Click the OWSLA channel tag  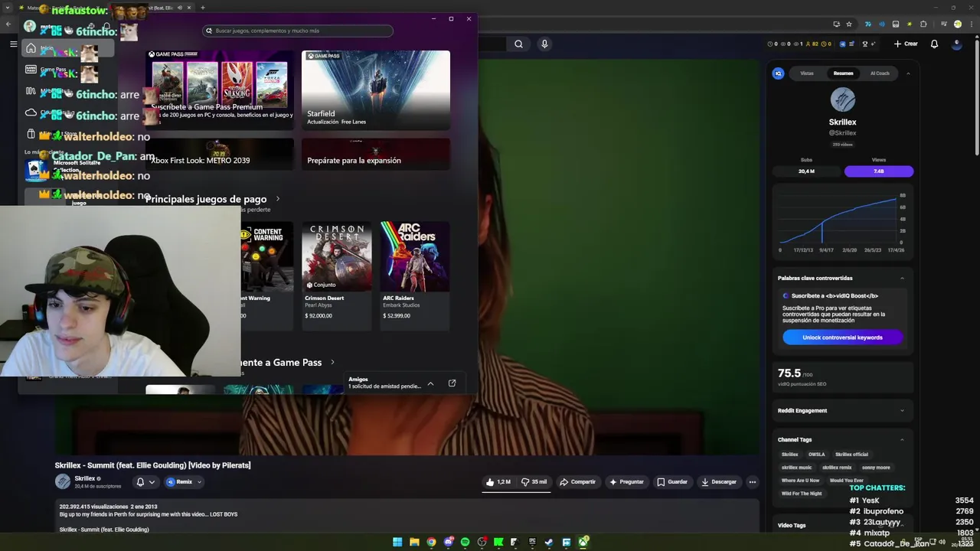tap(817, 455)
